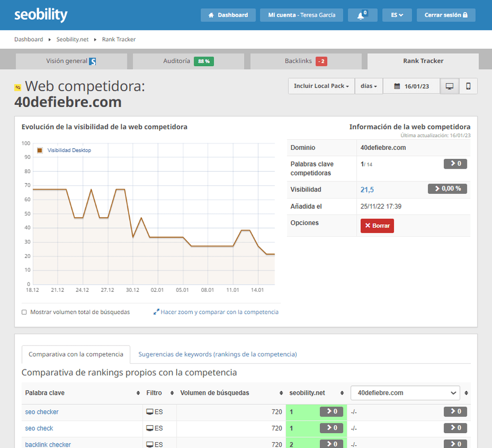This screenshot has height=448, width=492.
Task: Toggle Mostrar volumen total de búsquedas
Action: pos(24,312)
